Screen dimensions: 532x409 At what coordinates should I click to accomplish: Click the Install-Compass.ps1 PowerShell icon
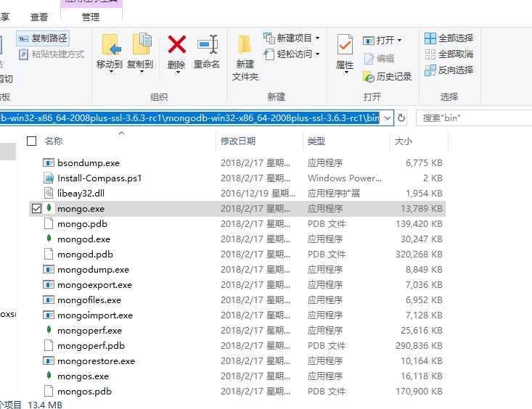(x=49, y=178)
